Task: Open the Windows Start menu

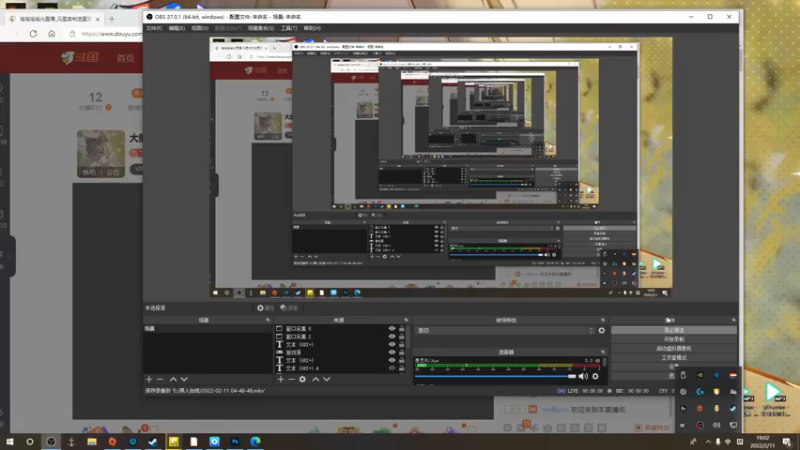Action: point(10,441)
